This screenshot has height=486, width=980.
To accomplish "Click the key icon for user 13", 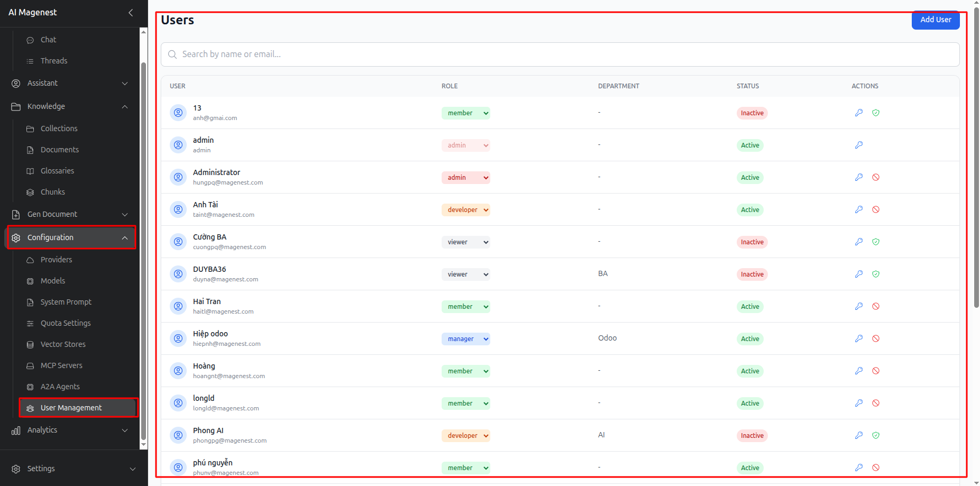I will (859, 113).
